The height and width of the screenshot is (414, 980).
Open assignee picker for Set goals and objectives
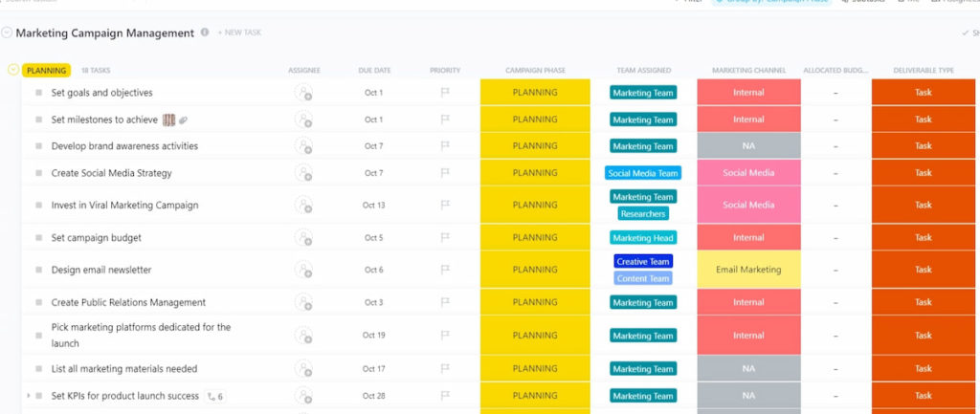point(303,93)
